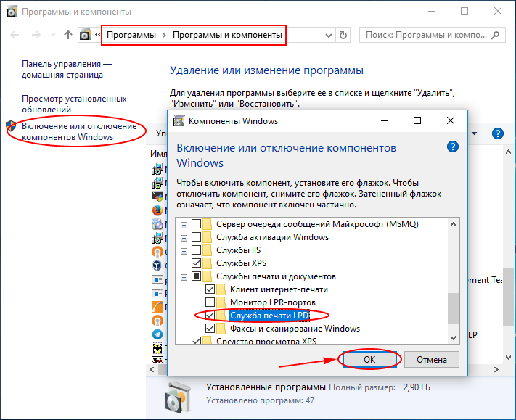Select the Монитор LPR-портов tree item
Image resolution: width=516 pixels, height=420 pixels.
[x=272, y=302]
